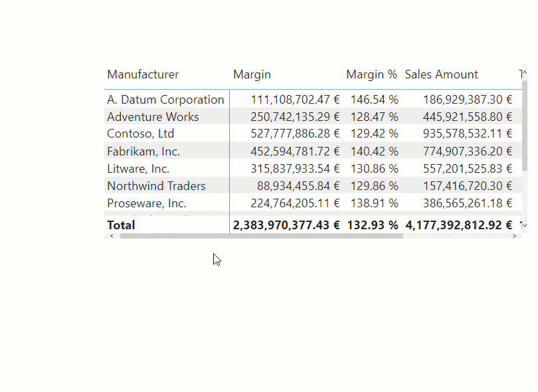Select the Northwind Traders manufacturer cell

(156, 186)
